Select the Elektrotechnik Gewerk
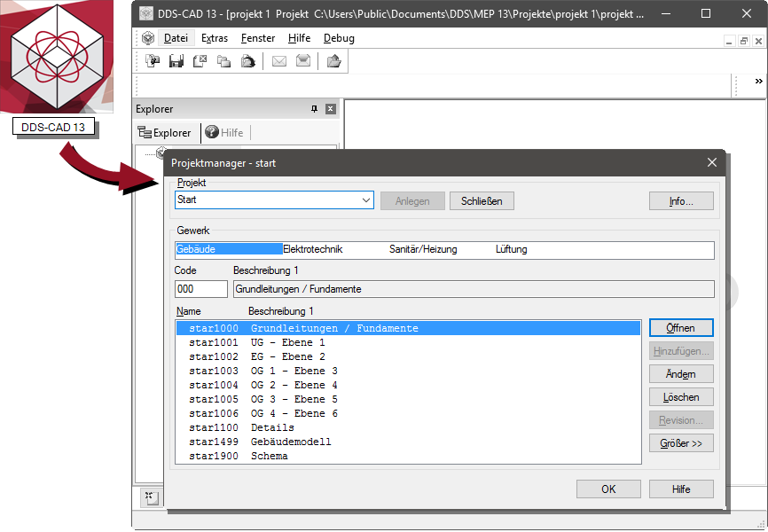 (312, 250)
